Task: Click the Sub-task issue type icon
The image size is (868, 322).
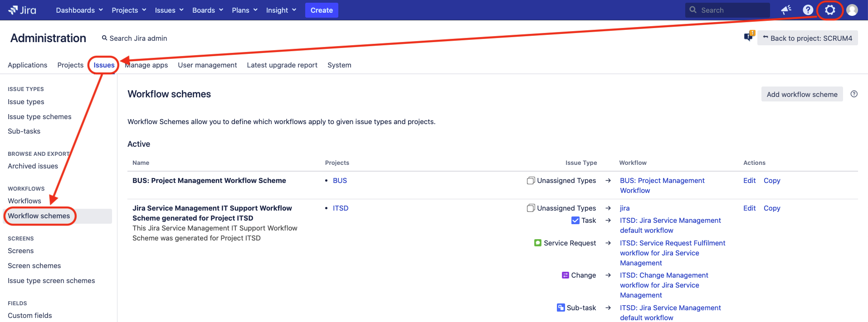Action: pyautogui.click(x=561, y=308)
